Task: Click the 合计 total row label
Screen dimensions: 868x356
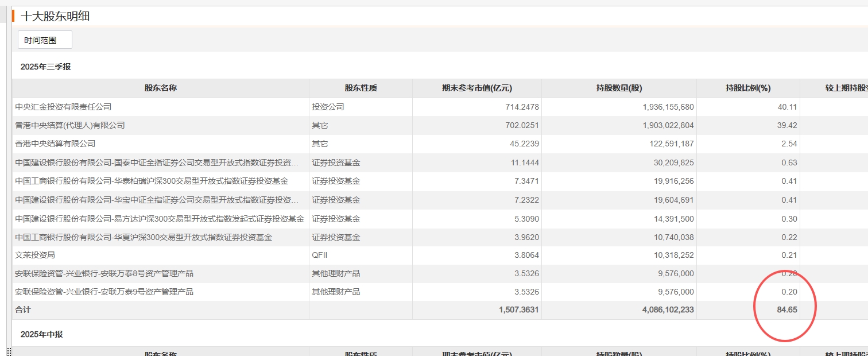Action: pos(23,309)
